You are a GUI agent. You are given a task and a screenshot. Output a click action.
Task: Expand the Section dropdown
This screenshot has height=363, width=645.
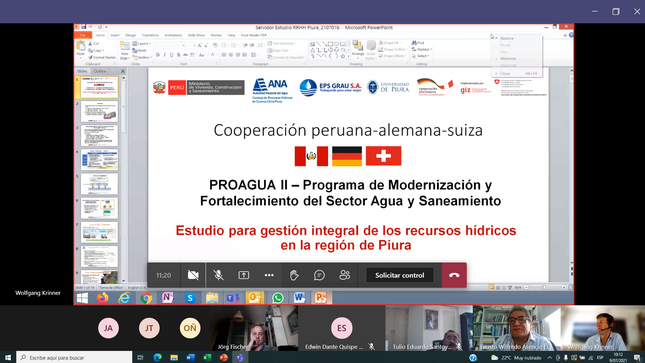142,57
